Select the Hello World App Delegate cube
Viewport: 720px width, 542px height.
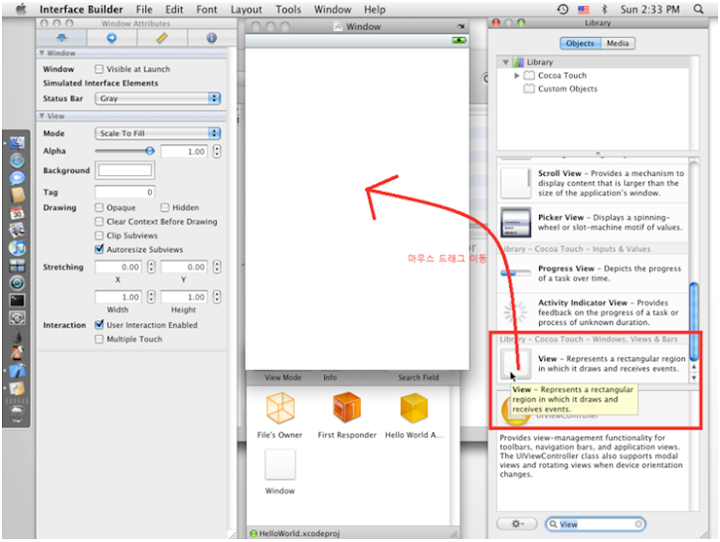[414, 408]
